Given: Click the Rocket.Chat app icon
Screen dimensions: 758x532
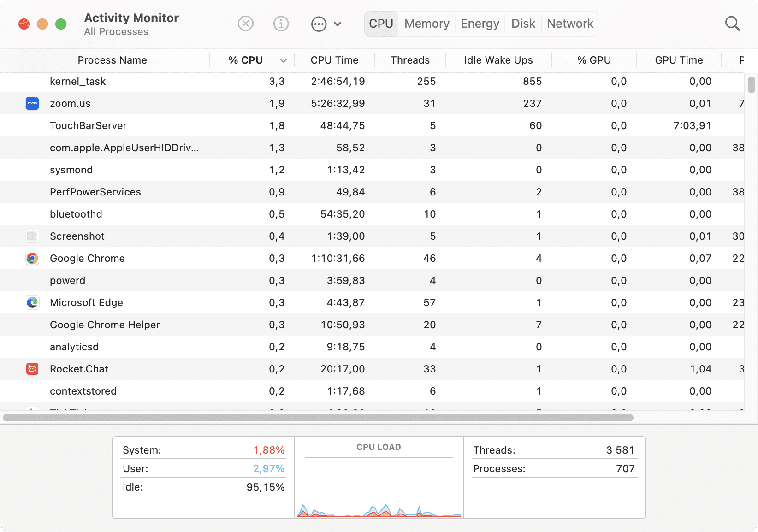Looking at the screenshot, I should [x=32, y=369].
